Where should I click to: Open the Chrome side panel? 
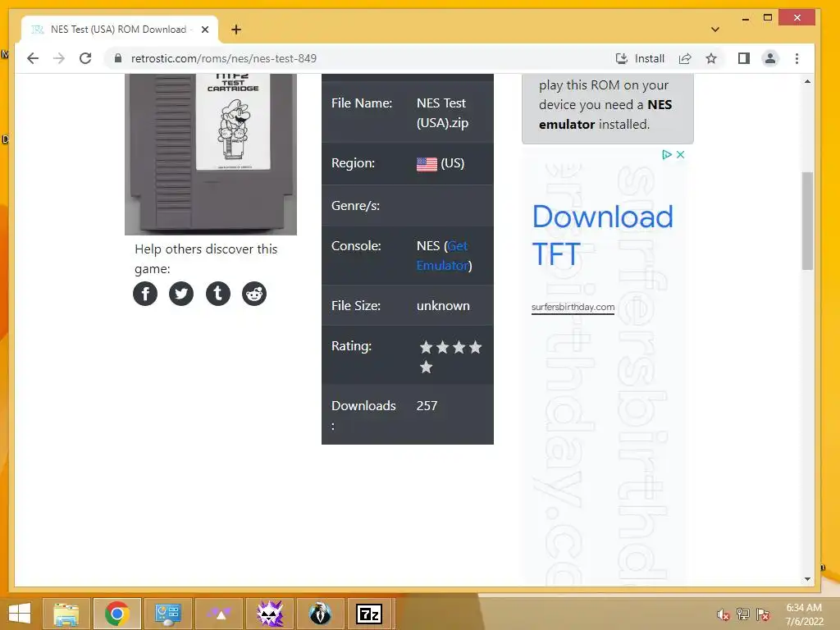(x=743, y=58)
